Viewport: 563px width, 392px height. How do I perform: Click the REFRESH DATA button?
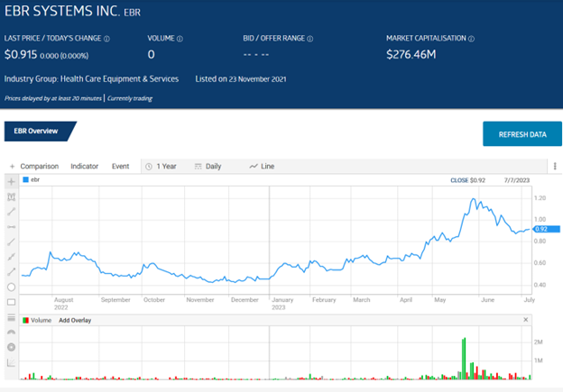pos(522,134)
